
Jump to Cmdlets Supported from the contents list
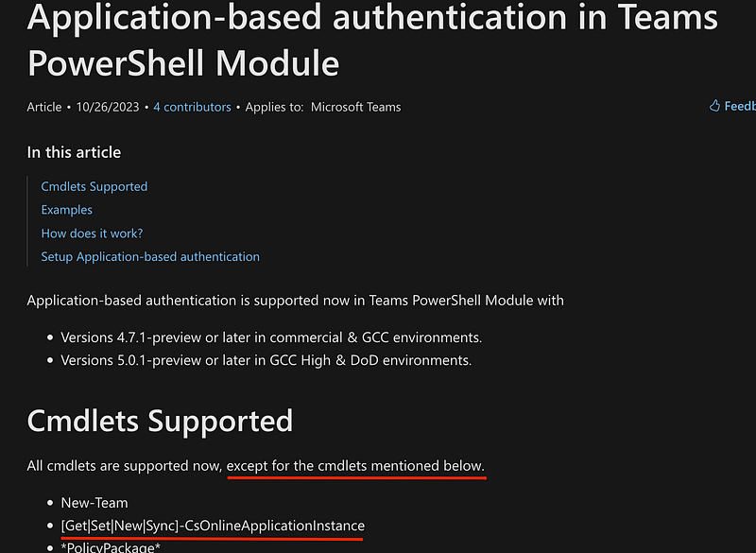(94, 186)
